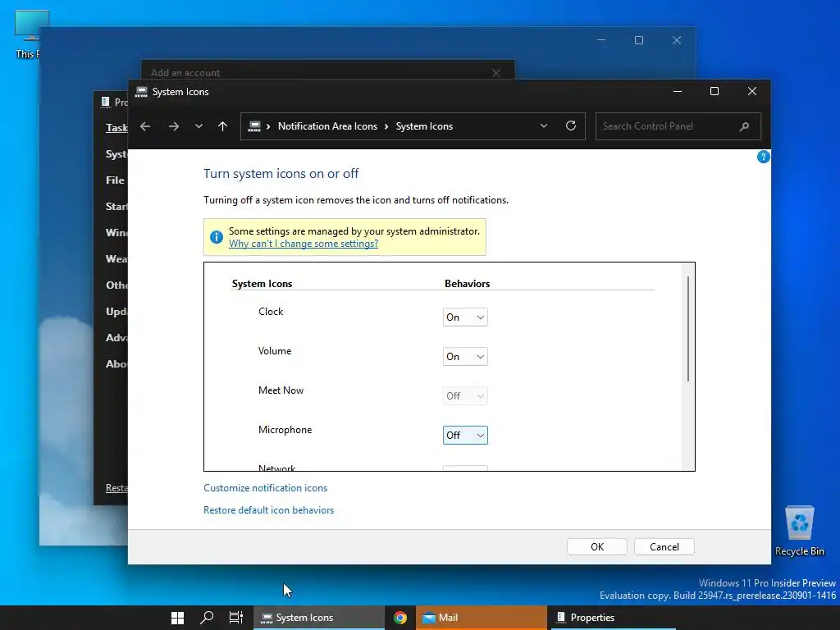This screenshot has width=840, height=630.
Task: Click the 'Behaviors' column header
Action: coord(467,284)
